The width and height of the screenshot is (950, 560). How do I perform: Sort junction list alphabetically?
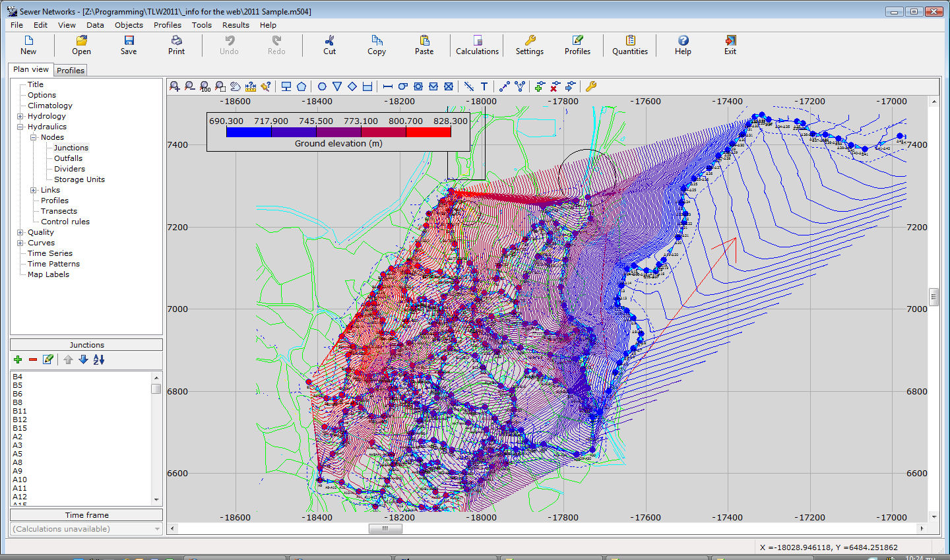(x=99, y=359)
